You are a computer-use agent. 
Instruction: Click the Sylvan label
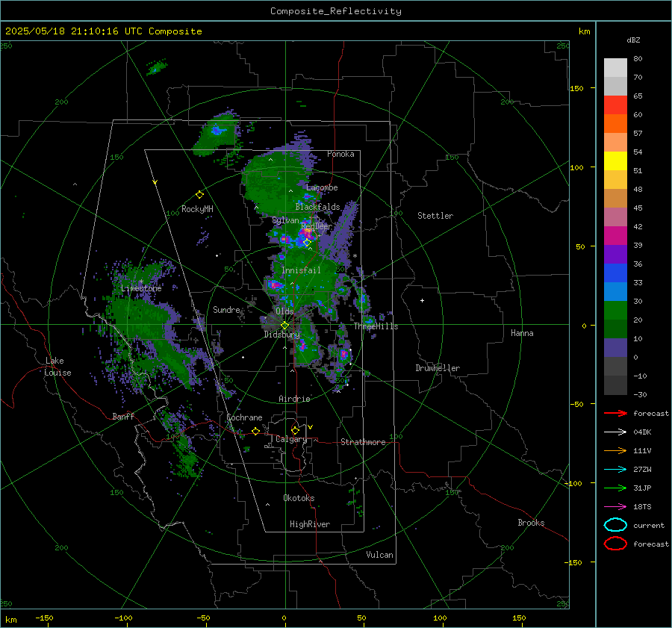point(285,220)
